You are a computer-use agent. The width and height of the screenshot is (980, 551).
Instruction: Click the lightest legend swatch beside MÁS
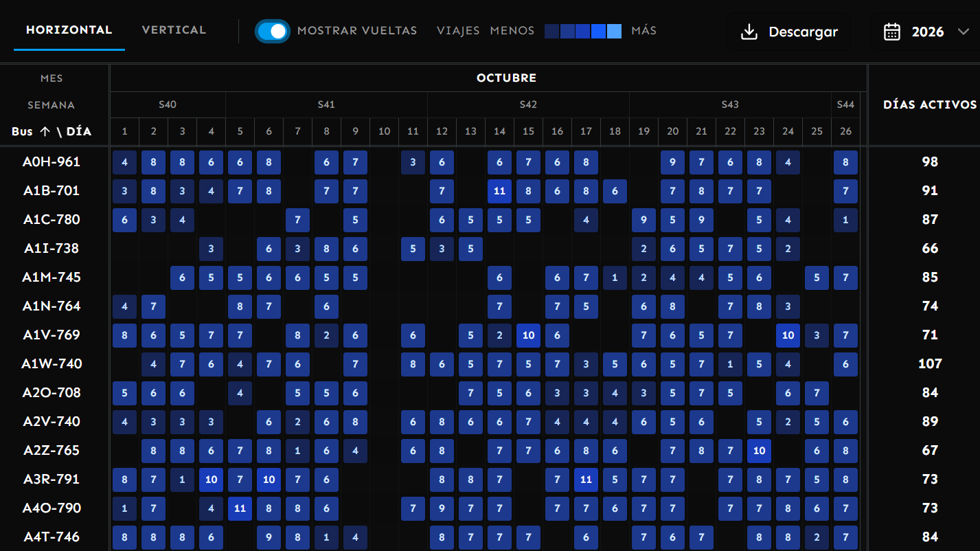tap(614, 31)
